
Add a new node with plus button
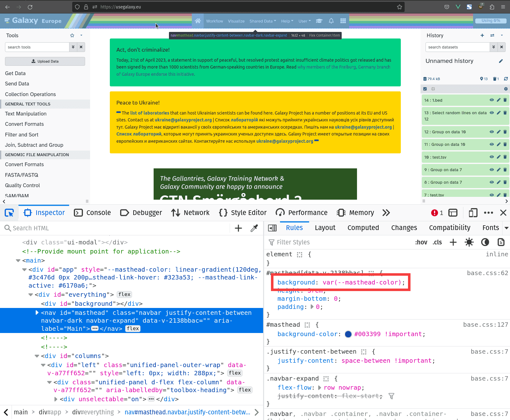(238, 228)
